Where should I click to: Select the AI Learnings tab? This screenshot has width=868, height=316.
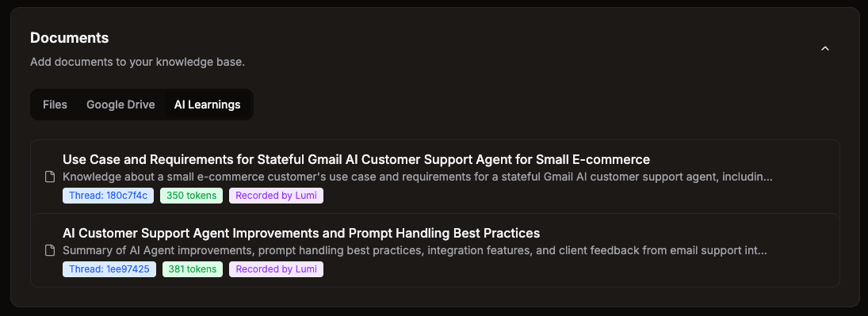tap(208, 105)
